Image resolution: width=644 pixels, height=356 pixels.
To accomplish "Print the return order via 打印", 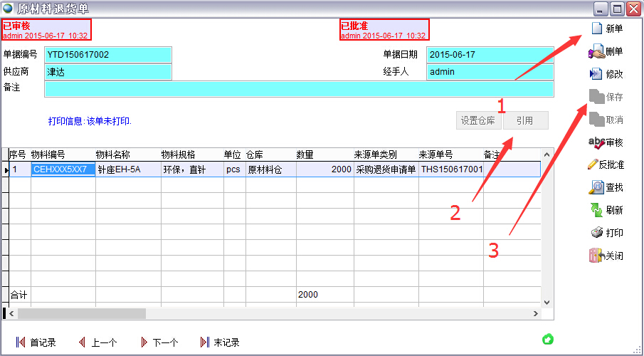I will coord(596,233).
